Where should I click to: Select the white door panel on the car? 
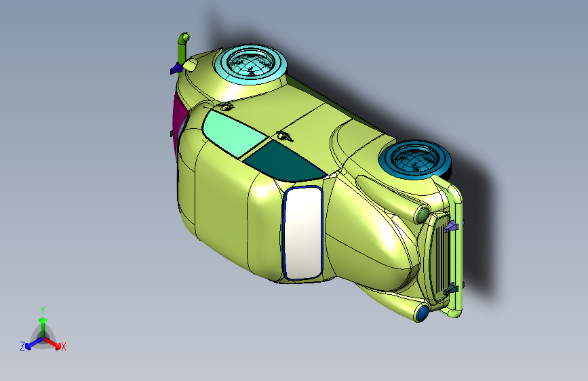(303, 233)
